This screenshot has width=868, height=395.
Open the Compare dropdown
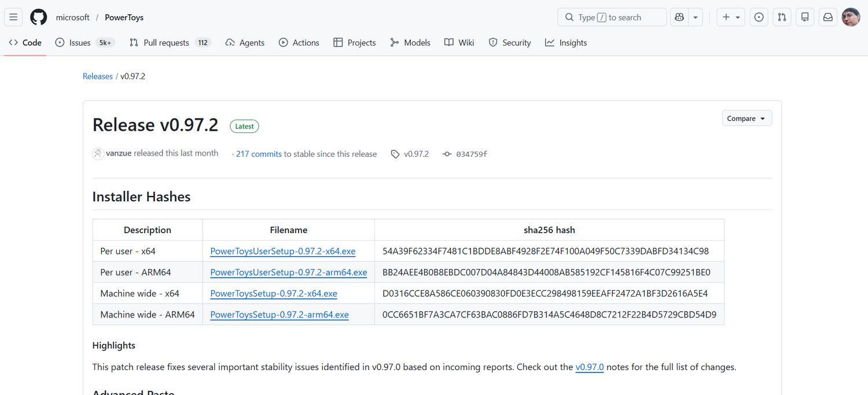pos(747,119)
